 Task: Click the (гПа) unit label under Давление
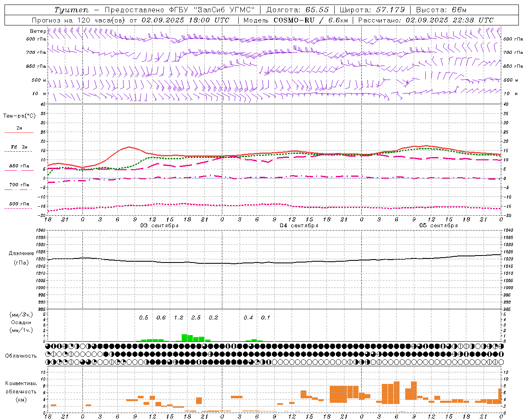click(x=21, y=263)
